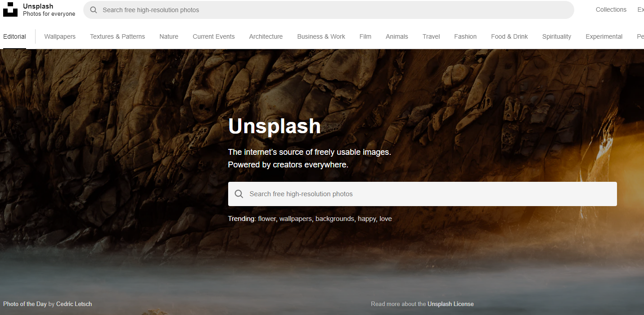Open the Architecture category
Viewport: 644px width, 315px height.
pos(266,36)
